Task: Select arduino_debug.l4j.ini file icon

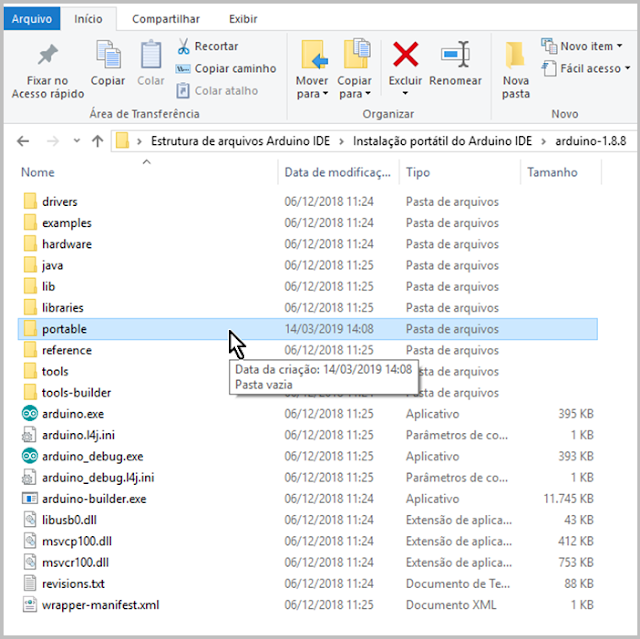Action: pyautogui.click(x=30, y=477)
